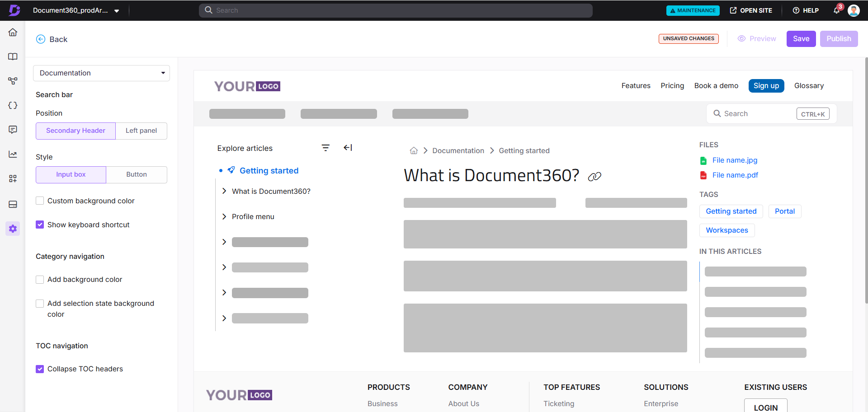Screen dimensions: 868x412
Task: Open the Documentation book icon in sidebar
Action: point(13,56)
